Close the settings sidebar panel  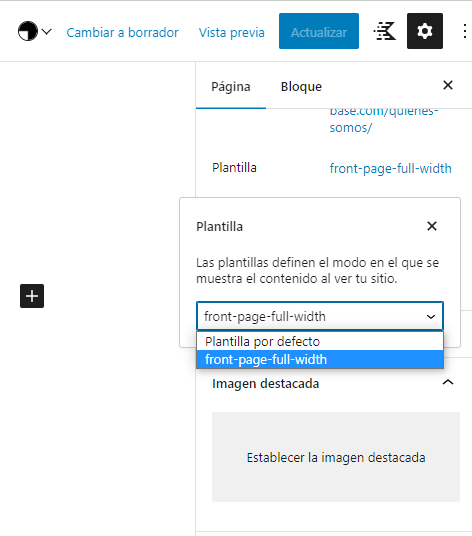tap(448, 85)
